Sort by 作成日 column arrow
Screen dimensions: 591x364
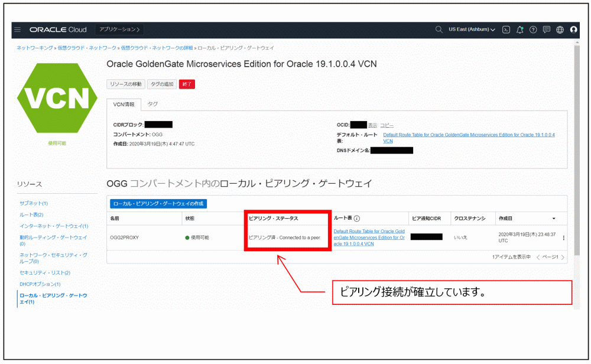tap(554, 219)
